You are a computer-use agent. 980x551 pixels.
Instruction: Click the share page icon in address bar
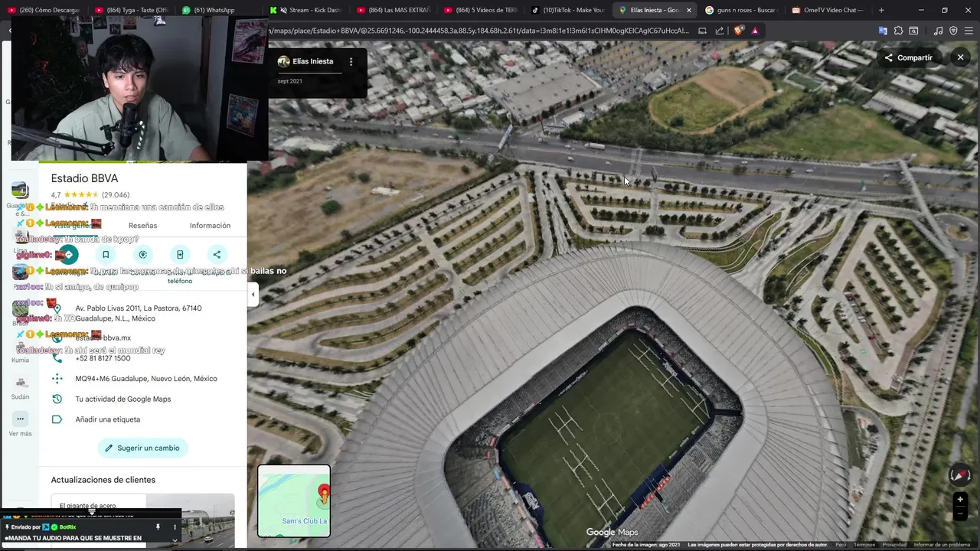tap(720, 31)
